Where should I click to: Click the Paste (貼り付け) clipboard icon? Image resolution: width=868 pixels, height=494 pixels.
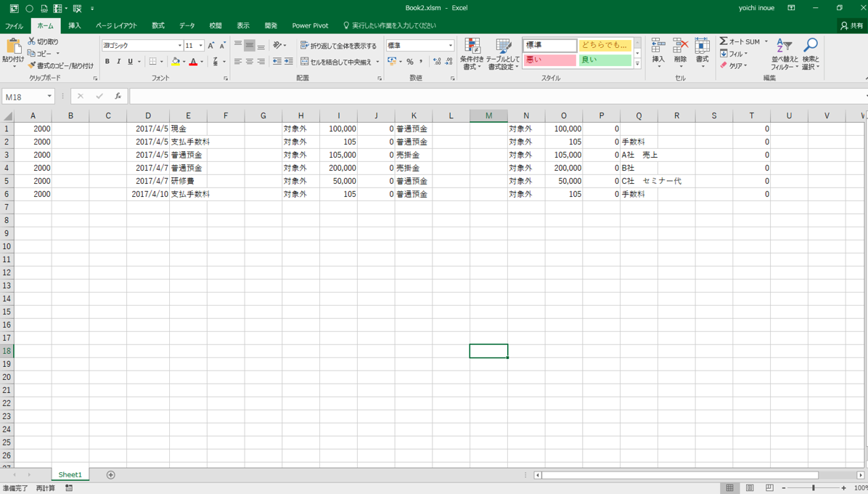[x=12, y=46]
